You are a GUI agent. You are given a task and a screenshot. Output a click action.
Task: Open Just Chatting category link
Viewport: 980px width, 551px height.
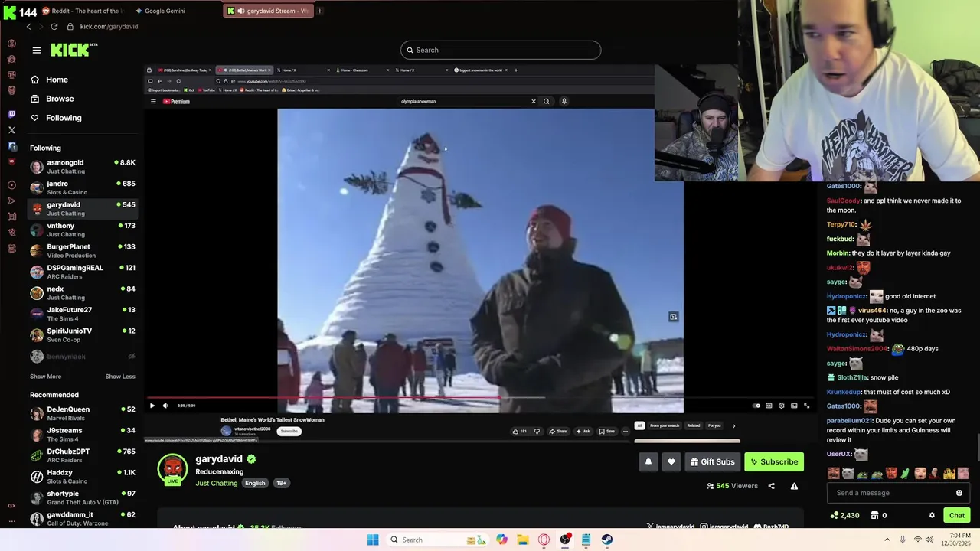pyautogui.click(x=217, y=483)
